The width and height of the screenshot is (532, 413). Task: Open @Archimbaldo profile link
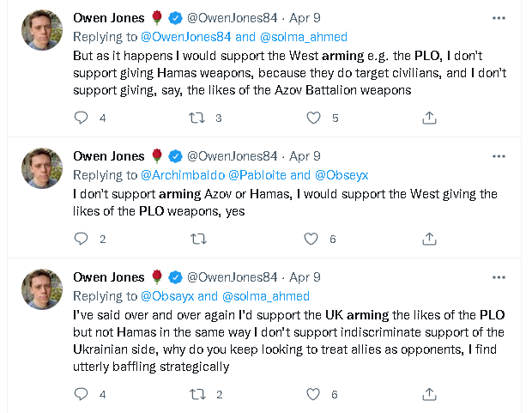tap(180, 174)
